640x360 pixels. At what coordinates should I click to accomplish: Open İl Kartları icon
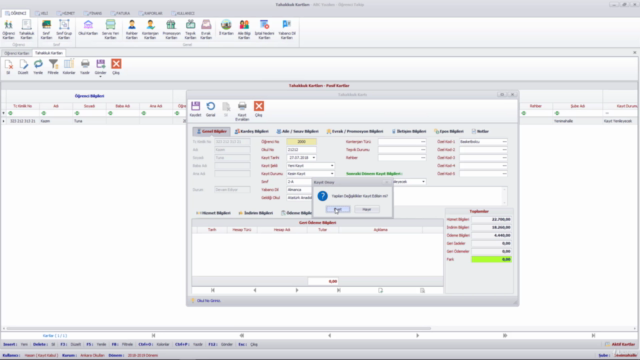(x=226, y=28)
